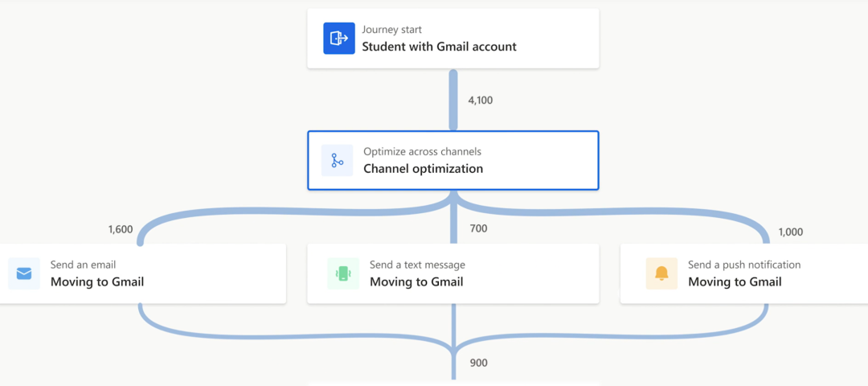
Task: Open the Send an email tile
Action: point(143,273)
